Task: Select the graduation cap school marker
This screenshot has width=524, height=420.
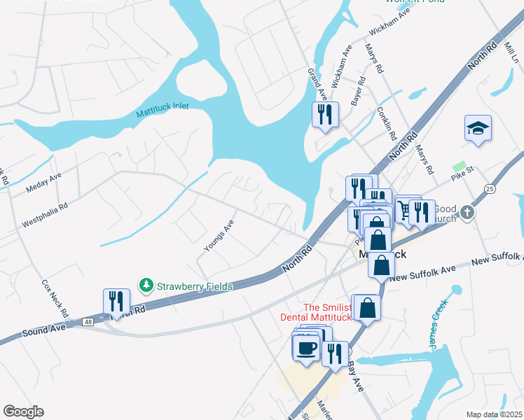Action: (x=478, y=128)
